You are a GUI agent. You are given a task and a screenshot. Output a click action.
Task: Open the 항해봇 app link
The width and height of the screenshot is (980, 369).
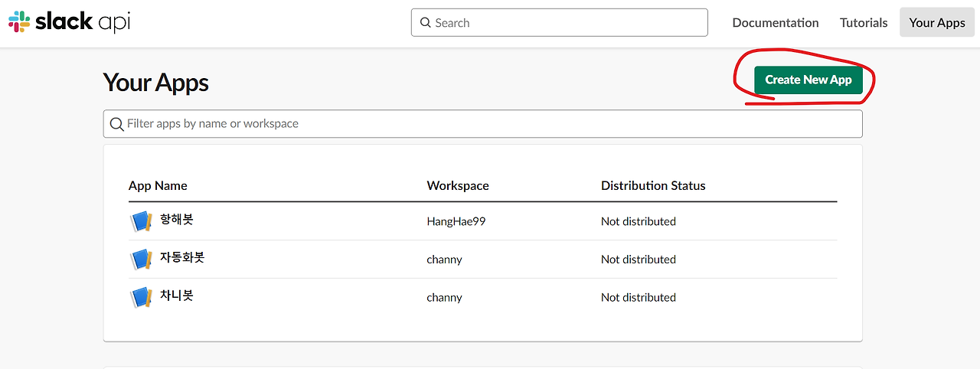(x=177, y=220)
